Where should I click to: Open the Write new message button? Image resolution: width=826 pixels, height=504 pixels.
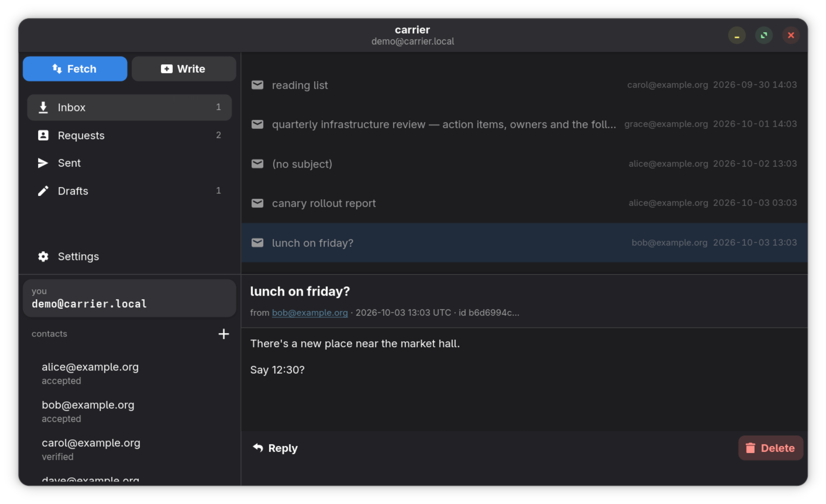pos(183,69)
